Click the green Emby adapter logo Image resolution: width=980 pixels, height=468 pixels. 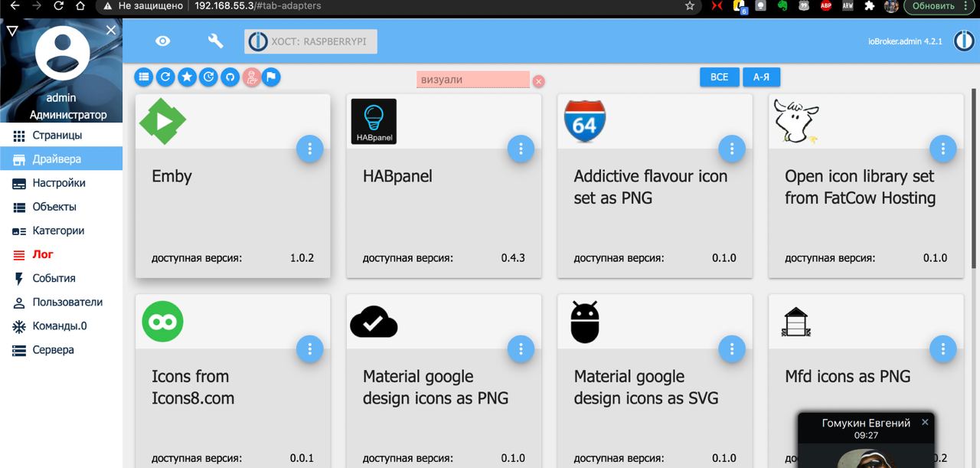click(x=162, y=121)
